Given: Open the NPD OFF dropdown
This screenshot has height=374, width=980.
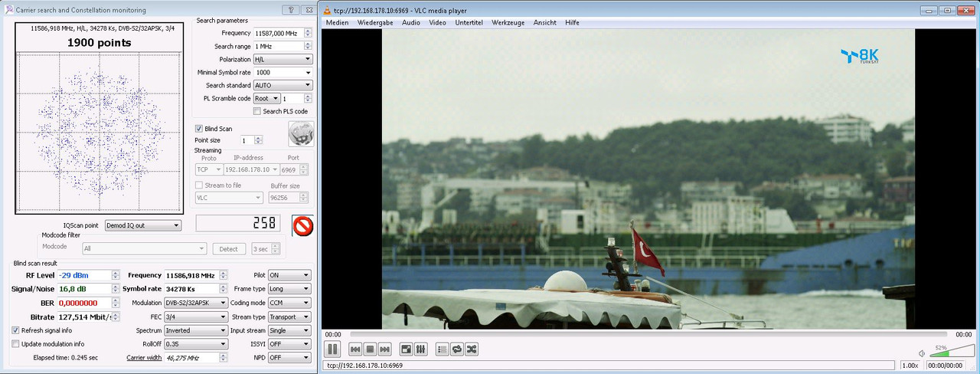Looking at the screenshot, I should coord(289,358).
